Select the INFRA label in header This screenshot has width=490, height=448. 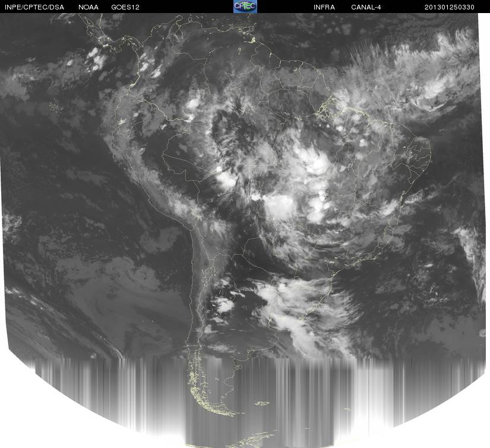tap(324, 7)
